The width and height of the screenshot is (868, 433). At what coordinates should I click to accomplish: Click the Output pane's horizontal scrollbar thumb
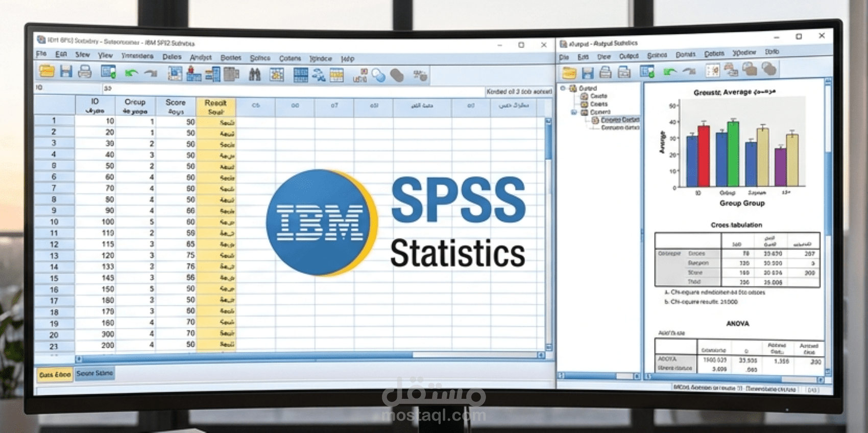pos(717,379)
